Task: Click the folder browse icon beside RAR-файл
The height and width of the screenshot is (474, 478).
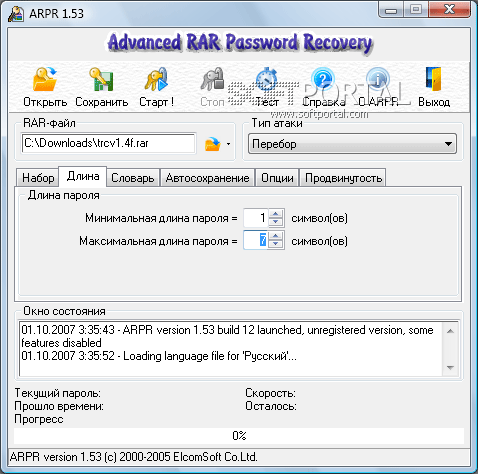Action: coord(213,144)
